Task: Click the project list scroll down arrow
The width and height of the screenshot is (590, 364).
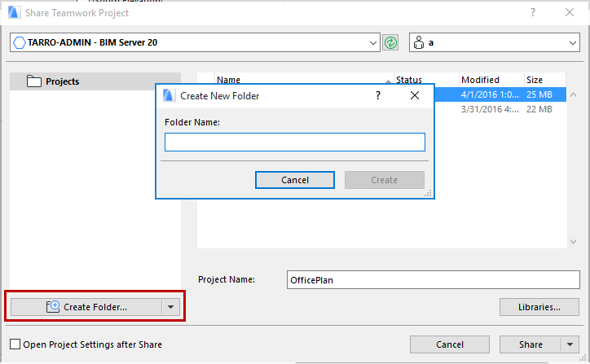Action: coord(573,242)
